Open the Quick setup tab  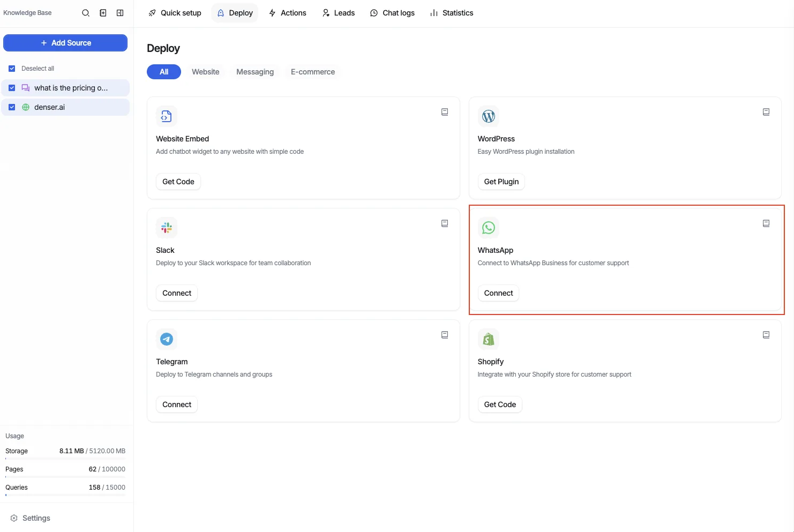(175, 13)
